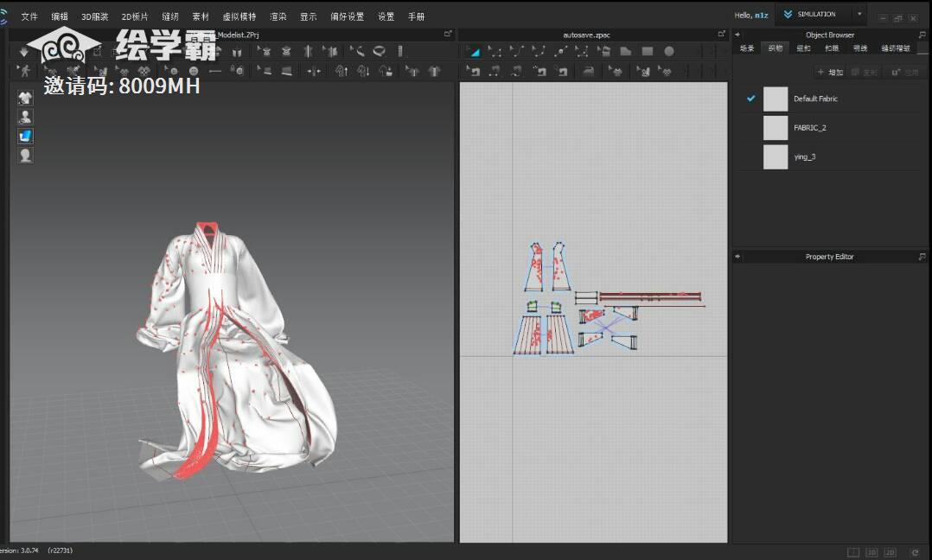This screenshot has width=932, height=560.
Task: Click the walking avatar icon in 3D toolbar
Action: click(x=26, y=71)
